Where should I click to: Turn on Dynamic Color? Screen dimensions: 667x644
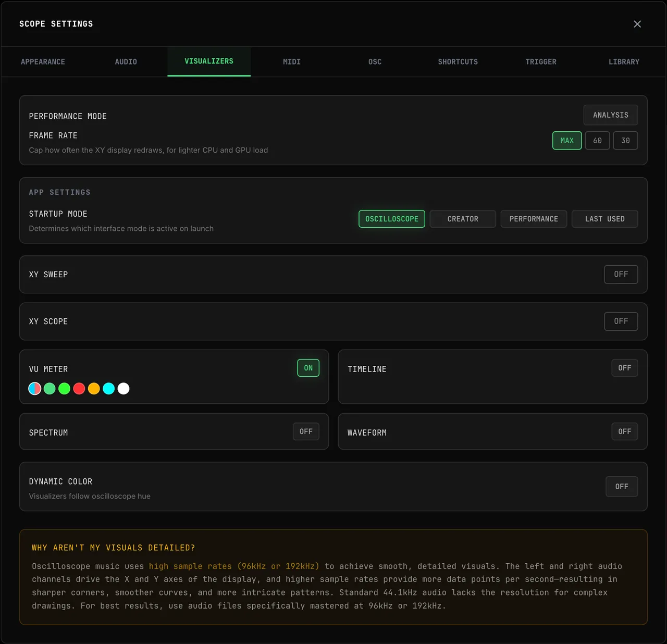[x=622, y=487]
